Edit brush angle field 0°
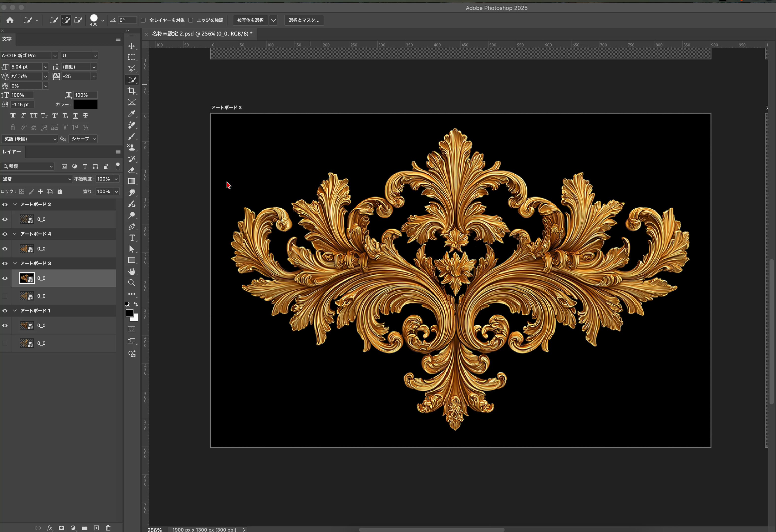Screen dimensions: 776x532 click(128, 20)
